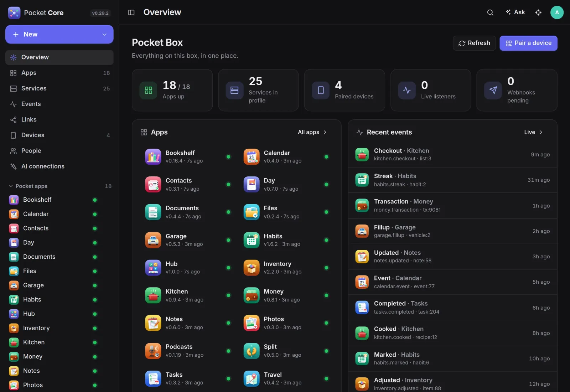Viewport: 570px width, 392px height.
Task: Open the Garage app icon in Apps panel
Action: [153, 240]
